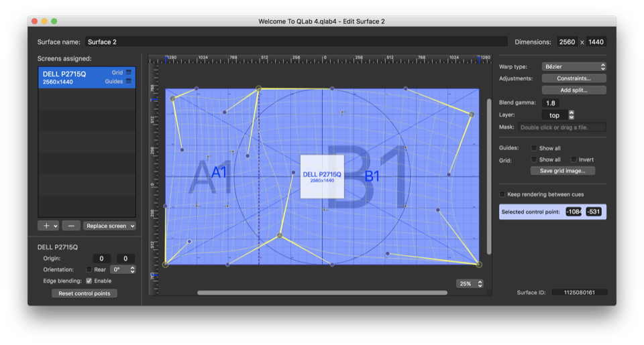The image size is (644, 345).
Task: Enable the Rear orientation checkbox
Action: (x=89, y=269)
